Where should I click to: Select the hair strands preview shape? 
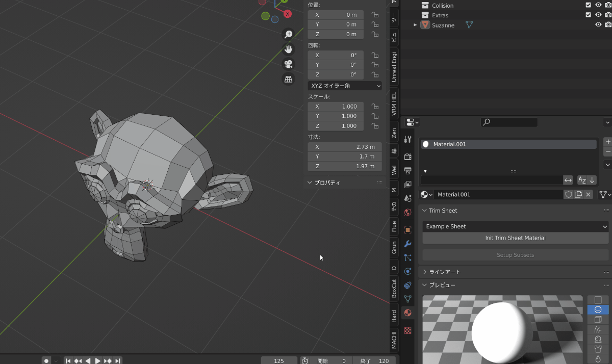point(598,329)
